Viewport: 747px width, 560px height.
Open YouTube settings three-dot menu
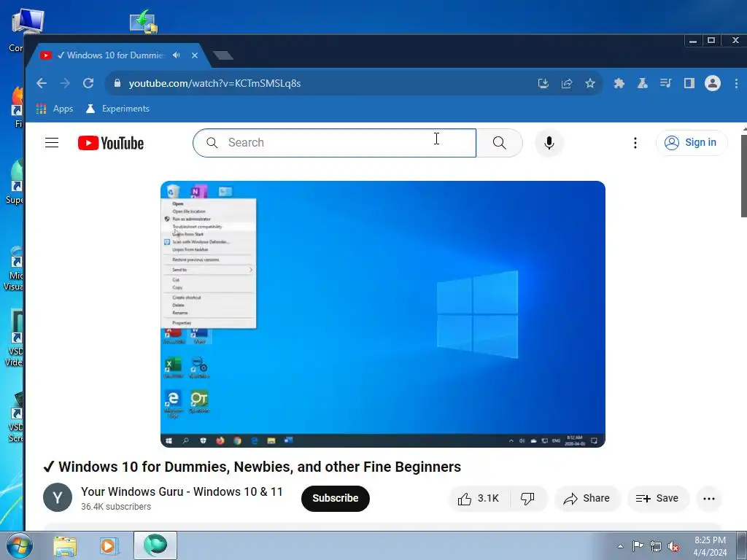(635, 143)
